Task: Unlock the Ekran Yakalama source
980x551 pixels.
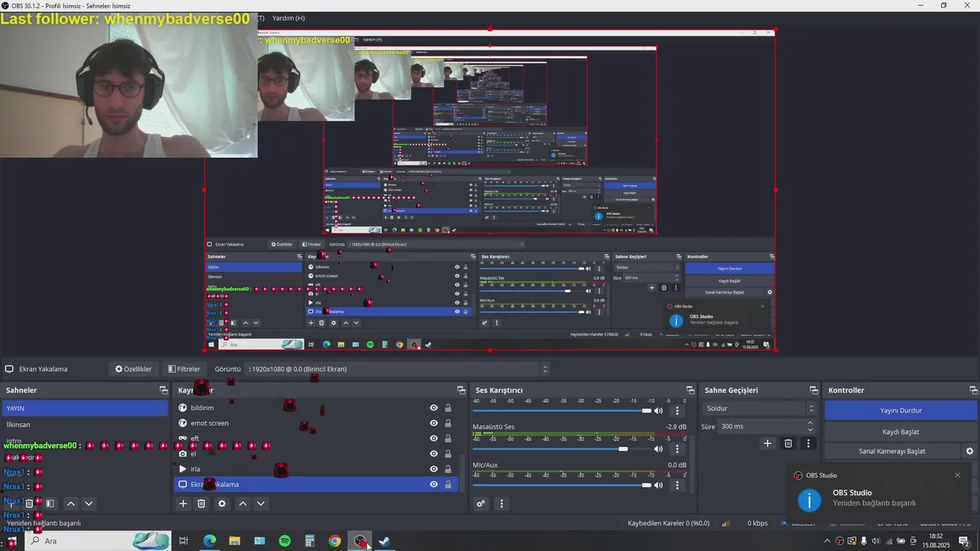Action: [448, 484]
